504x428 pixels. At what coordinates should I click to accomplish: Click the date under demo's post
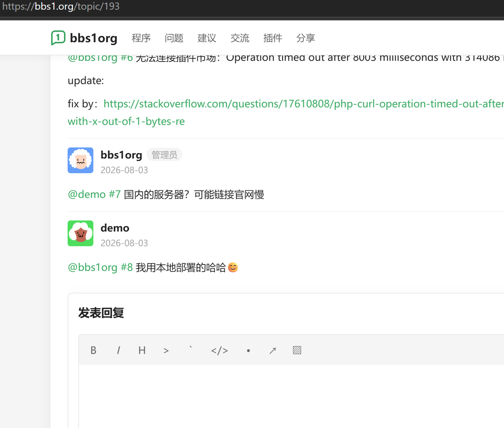[x=124, y=243]
